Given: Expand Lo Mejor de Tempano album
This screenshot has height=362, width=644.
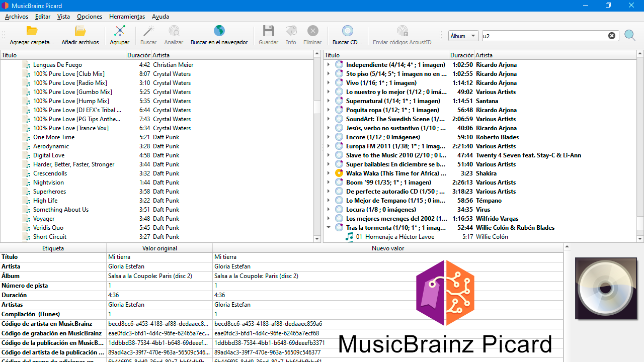Looking at the screenshot, I should (x=329, y=201).
